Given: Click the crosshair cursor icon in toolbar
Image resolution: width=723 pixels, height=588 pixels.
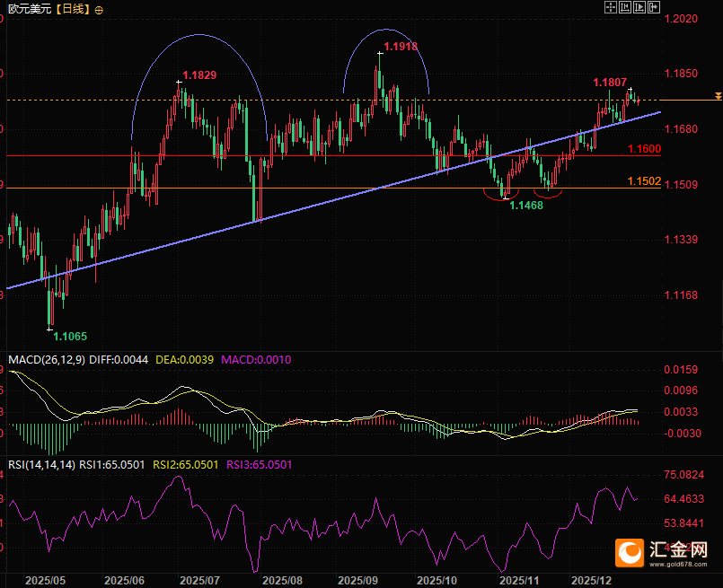Looking at the screenshot, I should (x=610, y=7).
